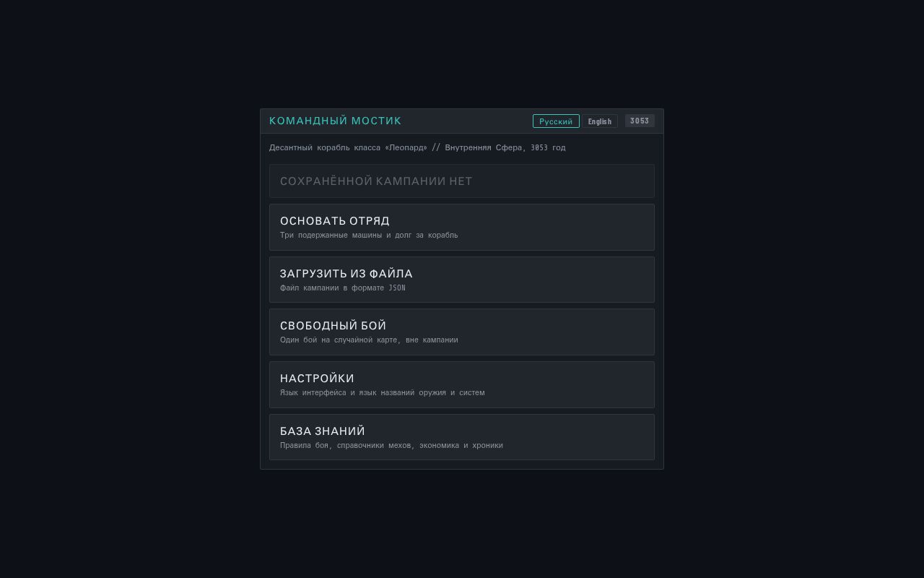
Task: Switch interface language to English
Action: point(599,121)
